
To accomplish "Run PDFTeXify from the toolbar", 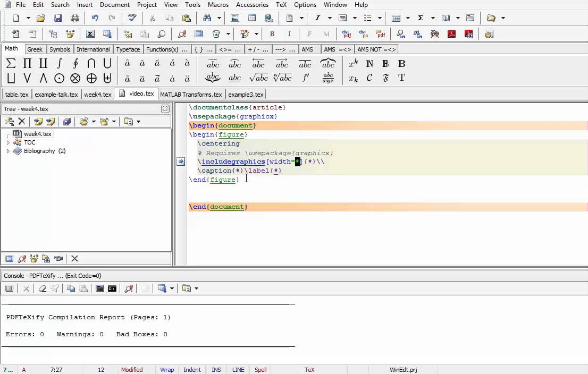I will [x=245, y=34].
